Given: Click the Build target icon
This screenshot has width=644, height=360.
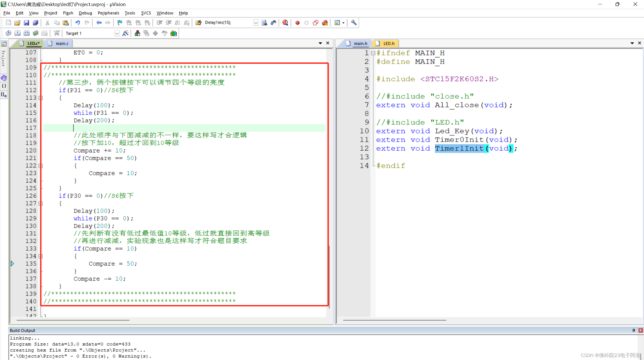Looking at the screenshot, I should tap(17, 33).
